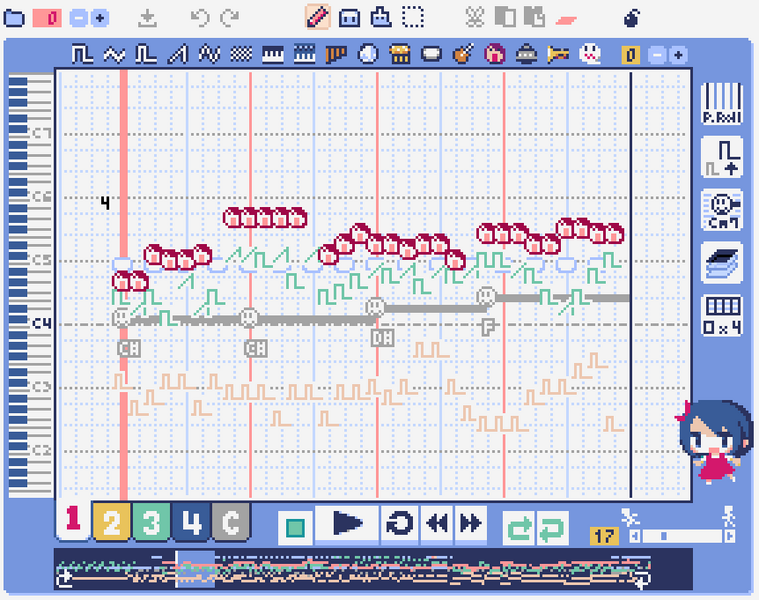Toggle the green repeat-all arrows button

[520, 525]
